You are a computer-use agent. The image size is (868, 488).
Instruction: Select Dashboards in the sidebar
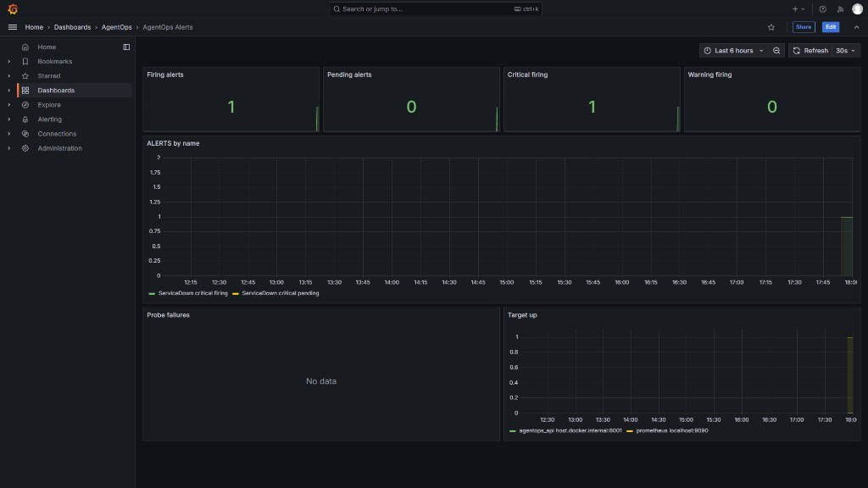click(x=56, y=90)
